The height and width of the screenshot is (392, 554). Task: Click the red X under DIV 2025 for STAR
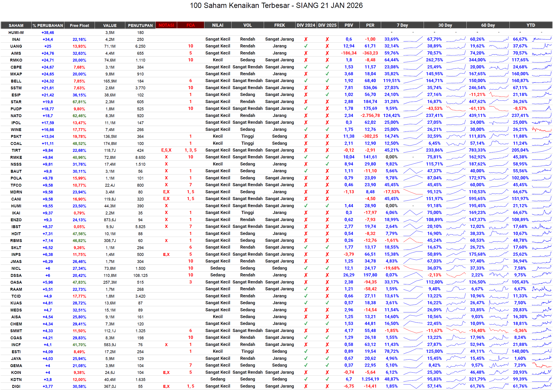click(327, 102)
